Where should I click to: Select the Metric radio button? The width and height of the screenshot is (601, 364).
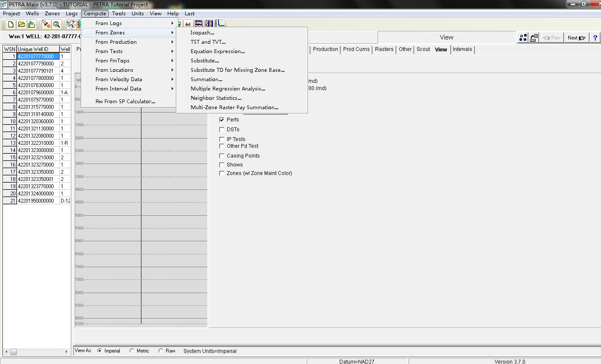(x=132, y=351)
